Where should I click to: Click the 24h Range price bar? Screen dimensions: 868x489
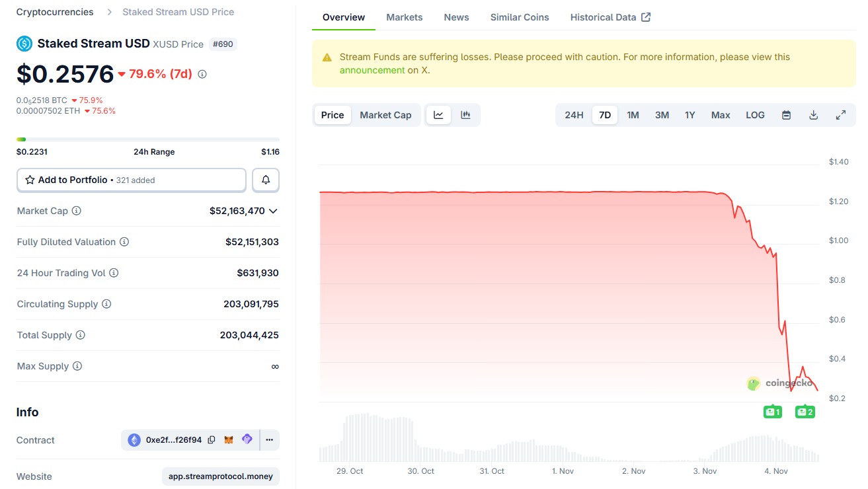point(147,139)
